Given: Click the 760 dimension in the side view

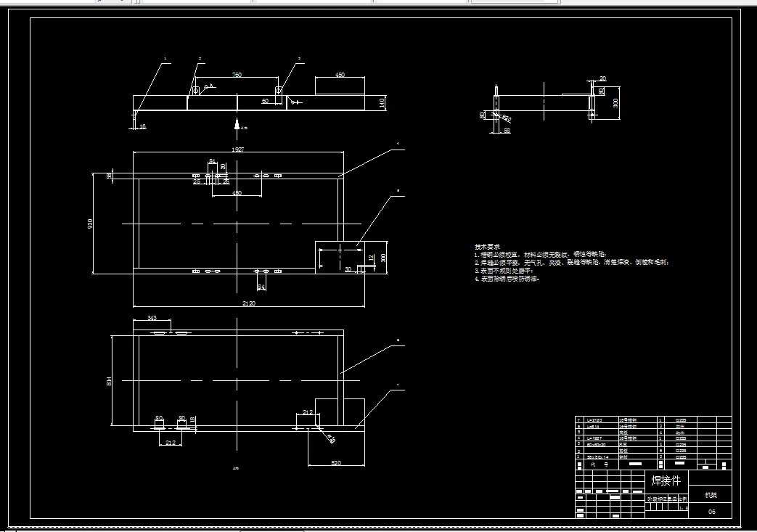Looking at the screenshot, I should click(237, 75).
